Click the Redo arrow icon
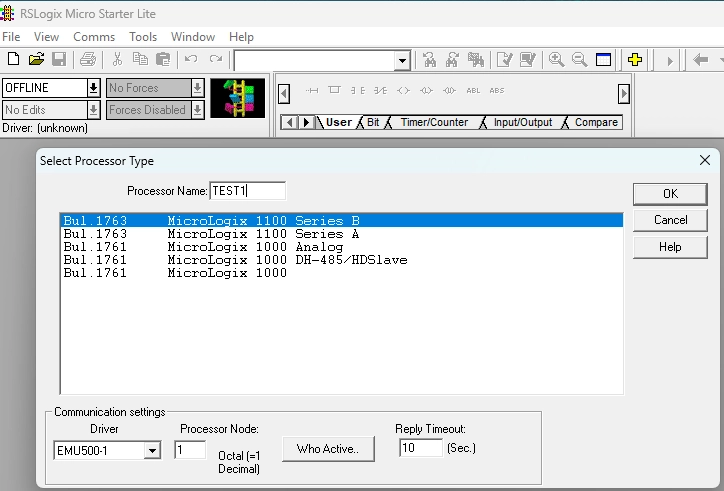724x491 pixels. [x=216, y=59]
